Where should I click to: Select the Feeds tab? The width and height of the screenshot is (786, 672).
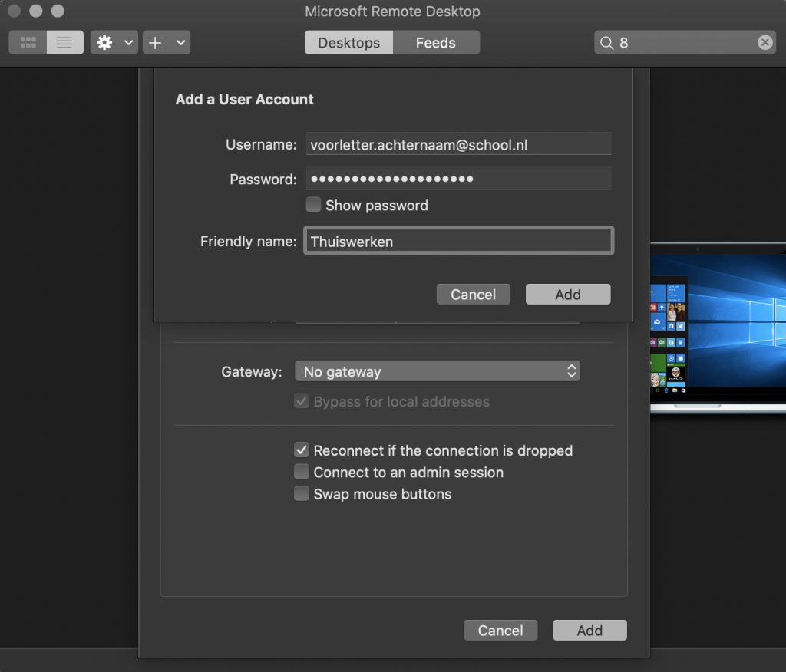[x=436, y=43]
